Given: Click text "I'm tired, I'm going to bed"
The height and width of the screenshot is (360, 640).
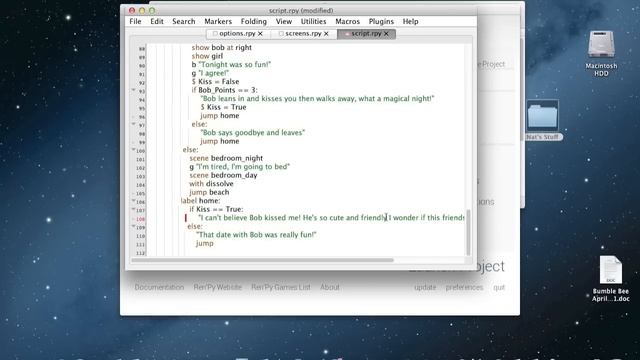Looking at the screenshot, I should pos(242,167).
